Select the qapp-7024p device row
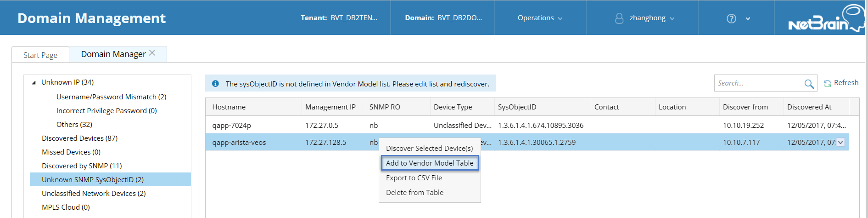The width and height of the screenshot is (868, 218). pyautogui.click(x=231, y=126)
